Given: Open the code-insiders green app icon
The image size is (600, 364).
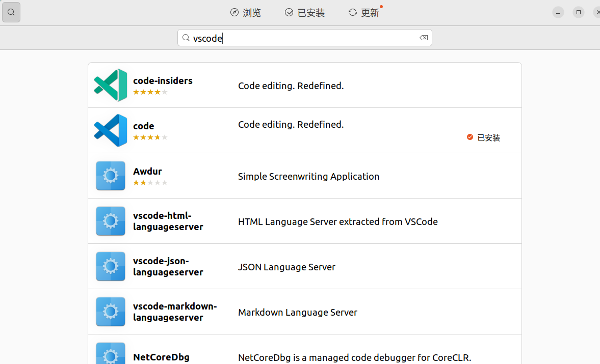Looking at the screenshot, I should point(111,85).
